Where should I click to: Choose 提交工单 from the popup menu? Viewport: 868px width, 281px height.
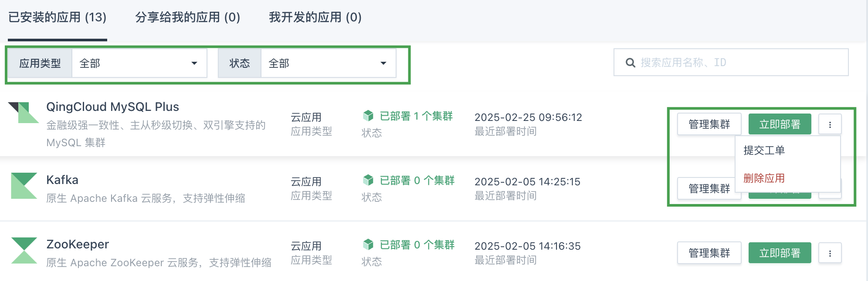764,151
